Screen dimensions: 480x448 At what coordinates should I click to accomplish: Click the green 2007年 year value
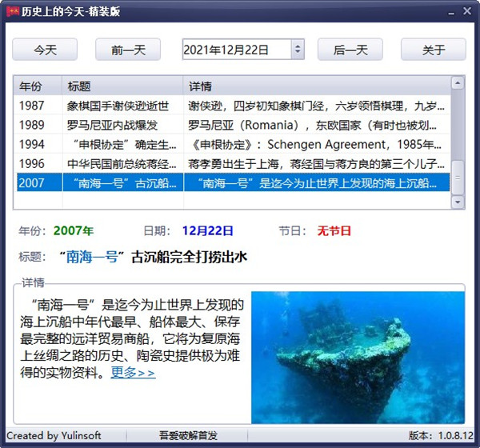pos(74,230)
